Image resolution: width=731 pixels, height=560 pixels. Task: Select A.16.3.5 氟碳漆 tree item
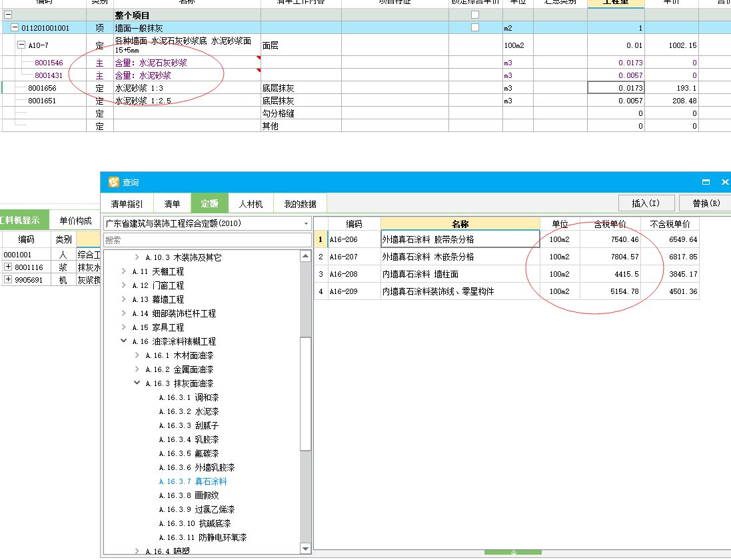pyautogui.click(x=189, y=453)
